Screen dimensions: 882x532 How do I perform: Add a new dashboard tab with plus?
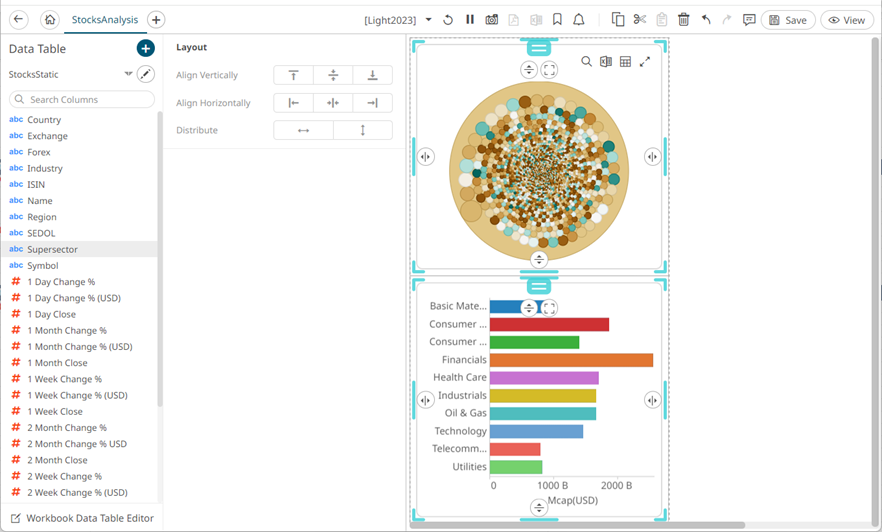(156, 20)
